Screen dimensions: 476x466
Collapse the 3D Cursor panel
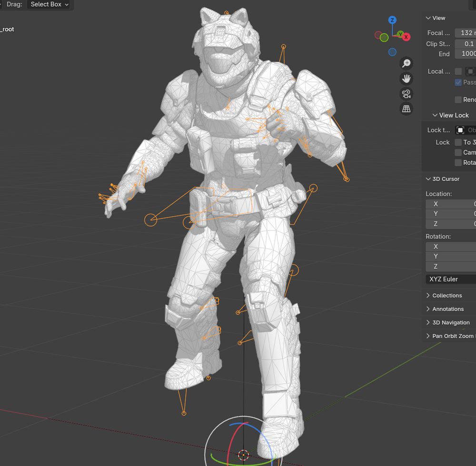coord(443,179)
